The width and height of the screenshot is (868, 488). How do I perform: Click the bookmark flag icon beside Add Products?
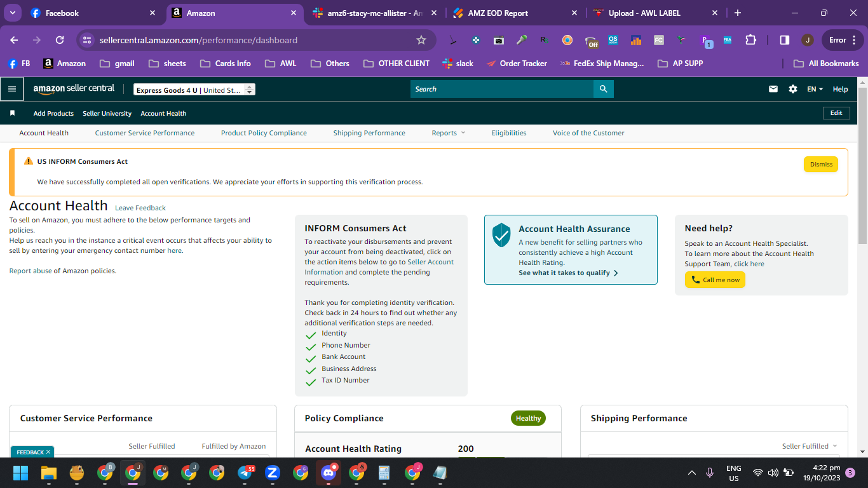[12, 113]
